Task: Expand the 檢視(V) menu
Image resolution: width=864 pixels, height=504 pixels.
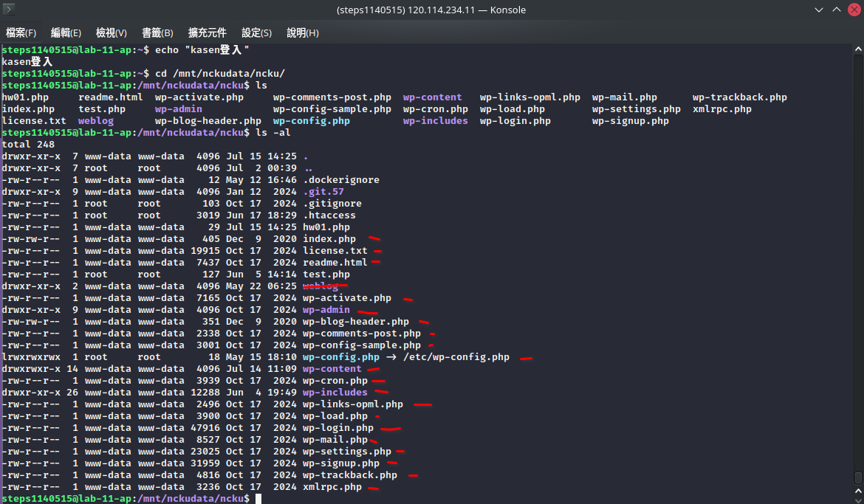Action: pyautogui.click(x=112, y=33)
